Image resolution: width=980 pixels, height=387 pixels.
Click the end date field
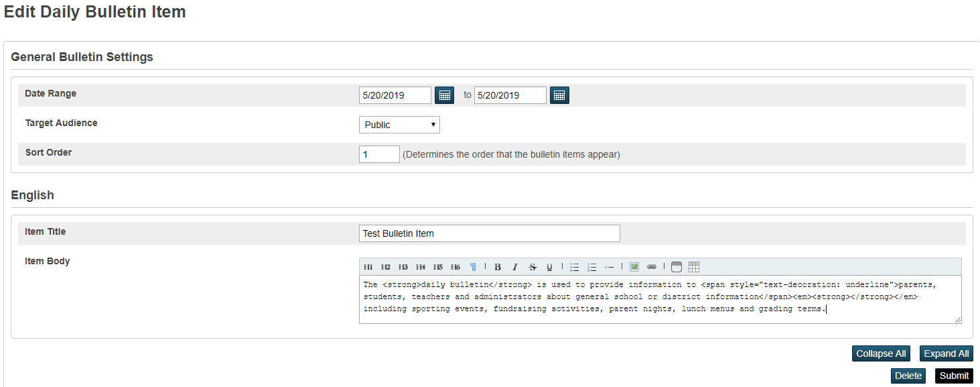point(510,95)
